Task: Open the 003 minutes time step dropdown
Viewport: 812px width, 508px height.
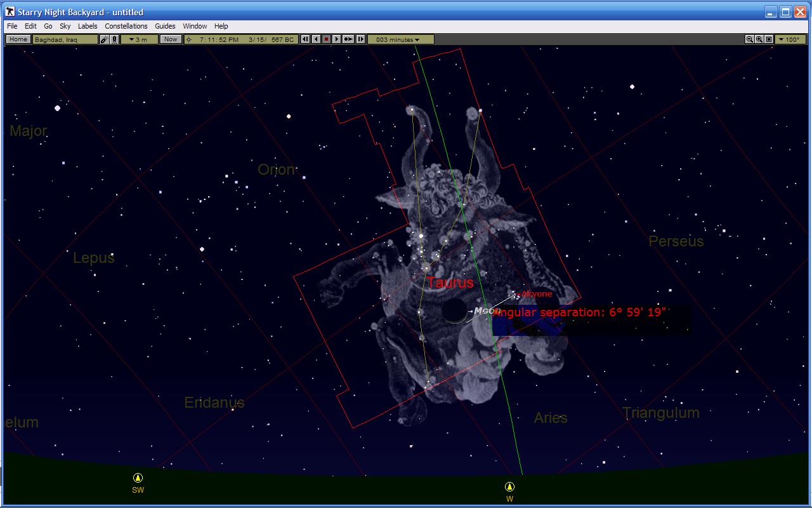Action: point(401,39)
